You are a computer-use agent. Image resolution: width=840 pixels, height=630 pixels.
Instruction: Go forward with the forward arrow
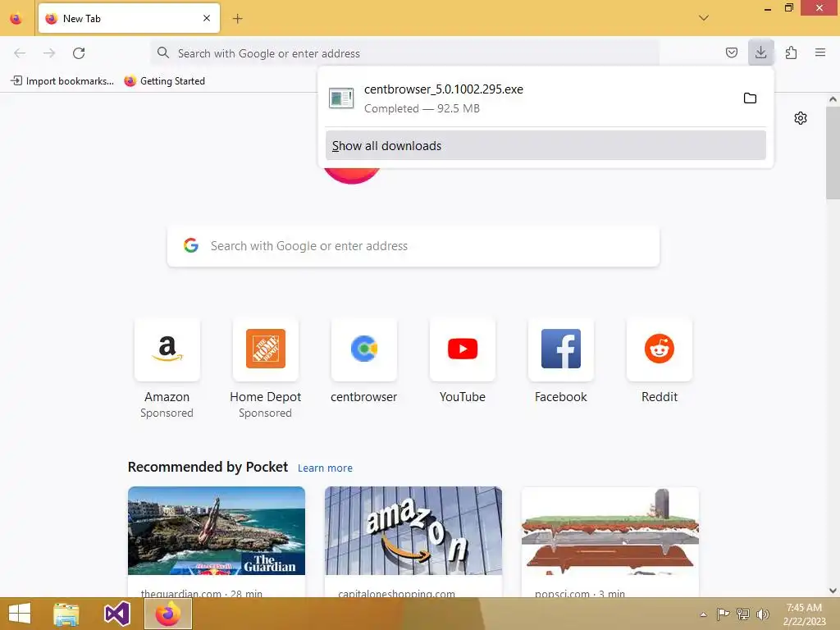(x=49, y=53)
